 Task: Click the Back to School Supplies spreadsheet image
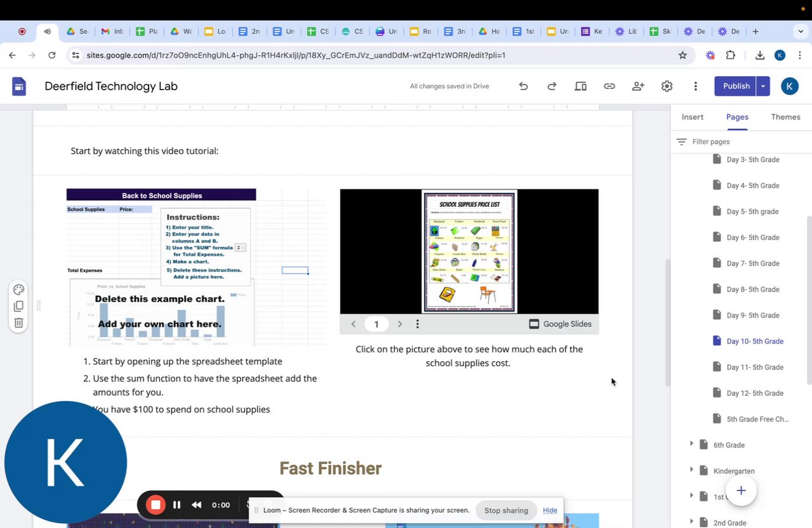point(197,267)
